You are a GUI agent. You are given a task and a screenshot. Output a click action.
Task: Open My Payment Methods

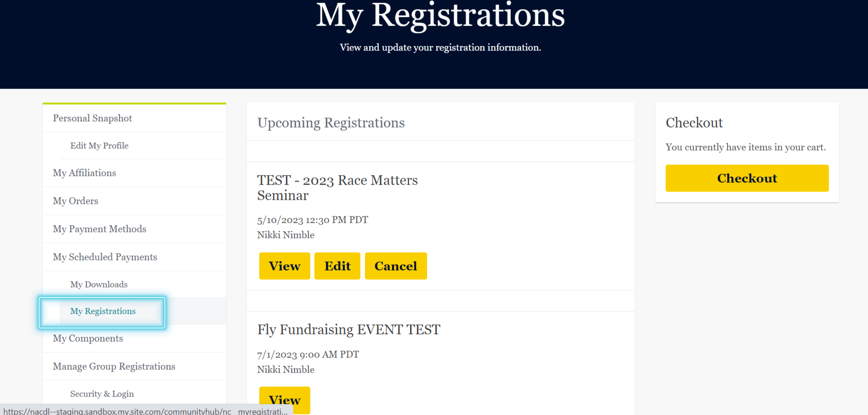(100, 229)
